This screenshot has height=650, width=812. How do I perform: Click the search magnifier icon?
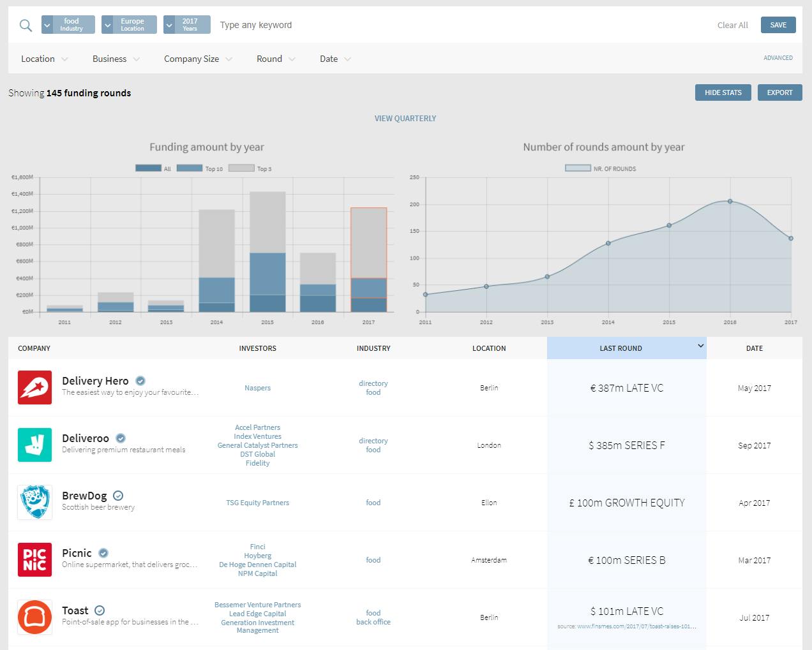click(26, 25)
